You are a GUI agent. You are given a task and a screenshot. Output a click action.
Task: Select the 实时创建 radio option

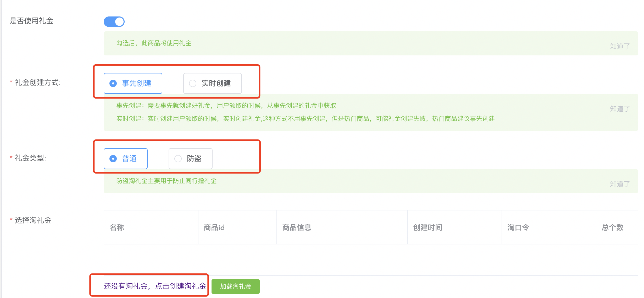click(212, 83)
